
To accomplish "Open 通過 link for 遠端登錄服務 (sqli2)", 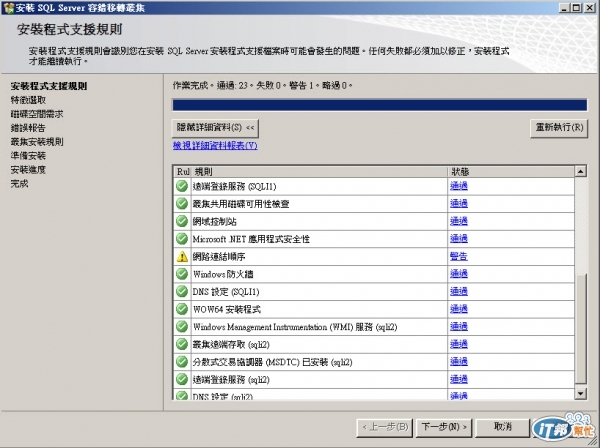I will click(x=459, y=380).
